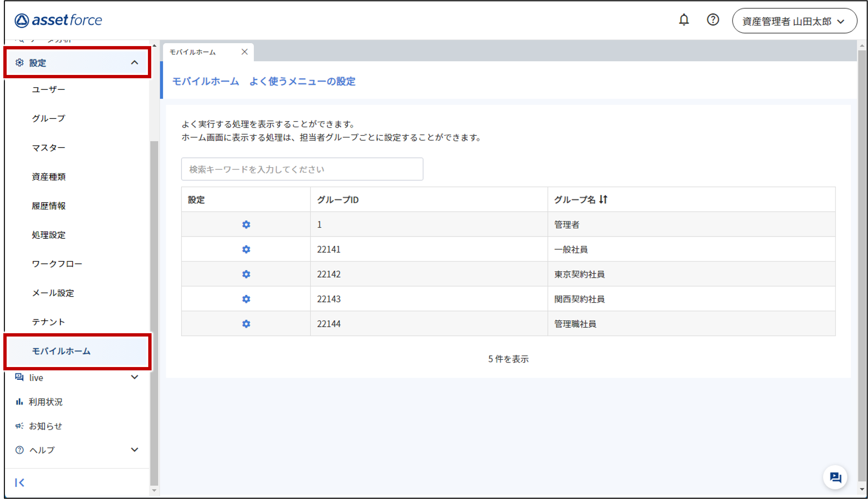Select モバイルホーム in the sidebar
The image size is (868, 499).
pos(78,351)
